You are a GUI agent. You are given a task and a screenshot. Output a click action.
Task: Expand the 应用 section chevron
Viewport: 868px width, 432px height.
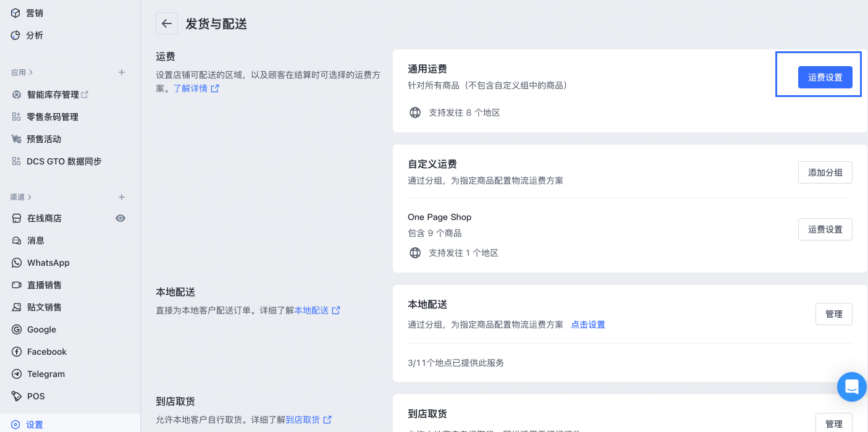coord(31,72)
